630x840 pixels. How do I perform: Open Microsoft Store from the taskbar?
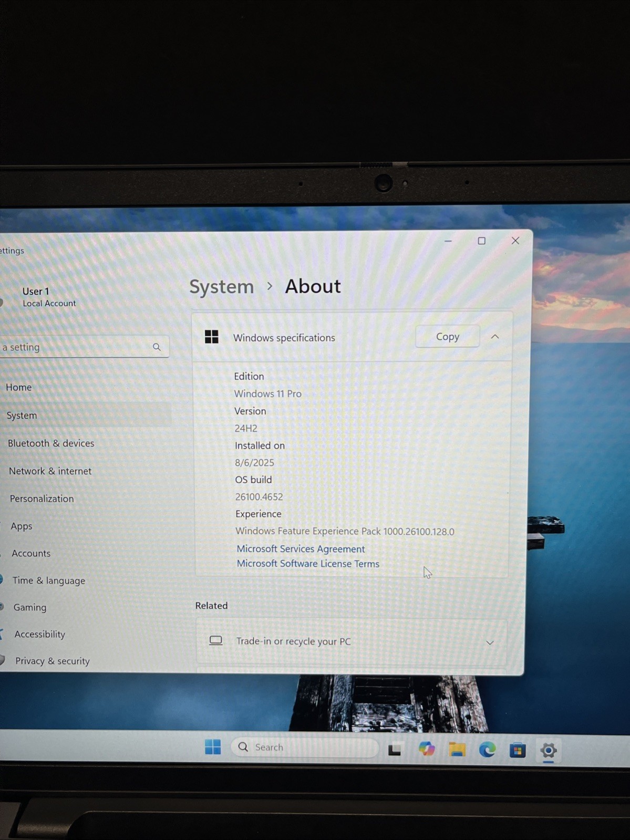pos(518,750)
